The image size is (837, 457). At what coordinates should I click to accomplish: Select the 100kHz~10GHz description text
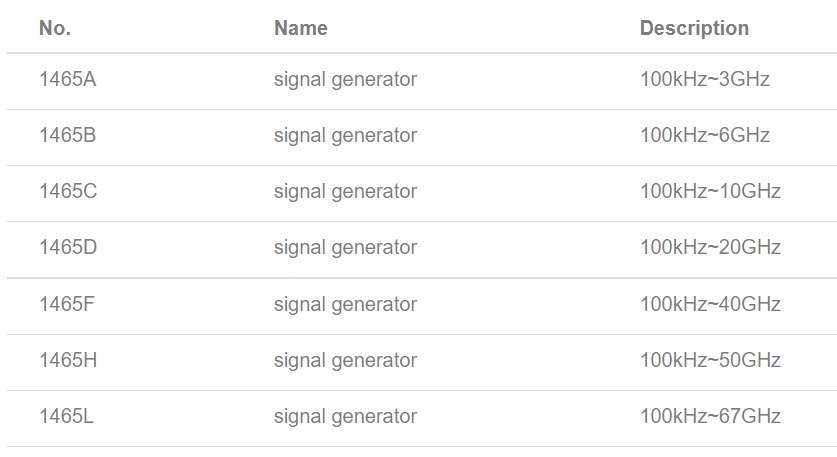(x=710, y=191)
